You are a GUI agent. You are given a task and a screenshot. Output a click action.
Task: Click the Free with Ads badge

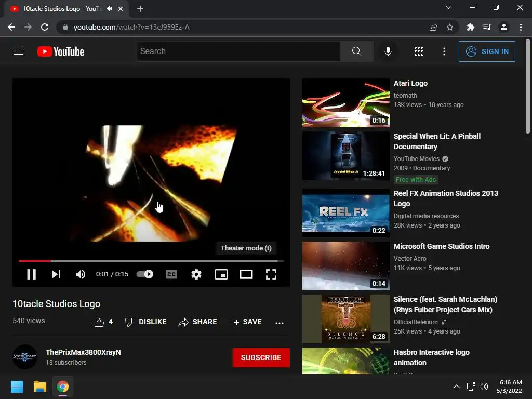click(x=416, y=179)
